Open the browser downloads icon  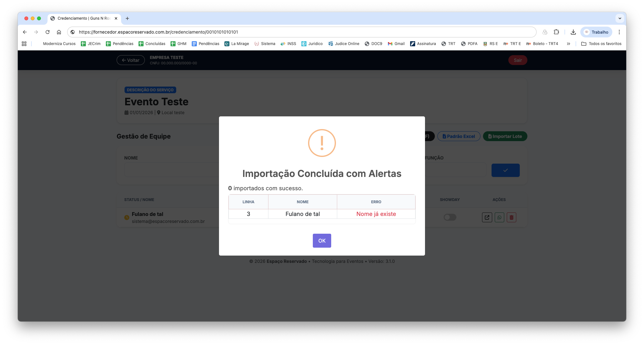pyautogui.click(x=573, y=32)
